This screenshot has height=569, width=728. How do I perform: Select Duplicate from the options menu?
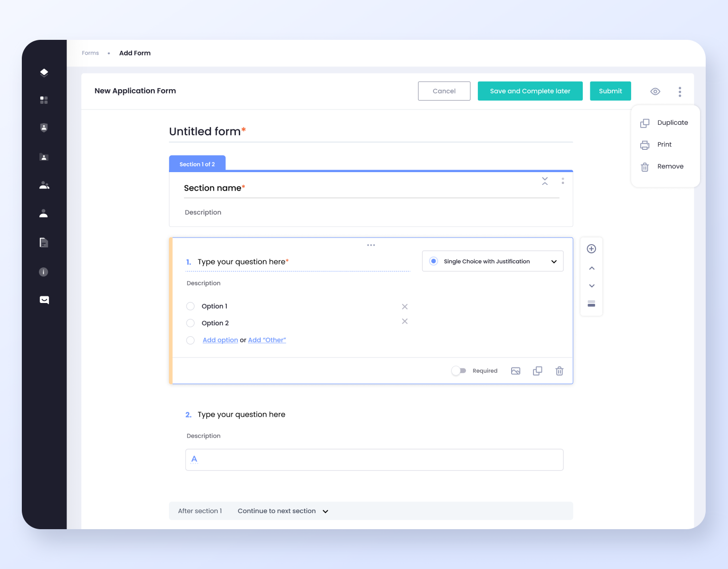pyautogui.click(x=665, y=123)
